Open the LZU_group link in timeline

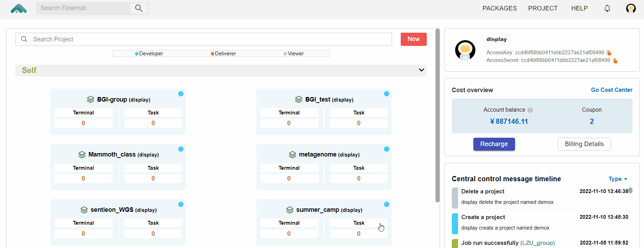tap(538, 243)
